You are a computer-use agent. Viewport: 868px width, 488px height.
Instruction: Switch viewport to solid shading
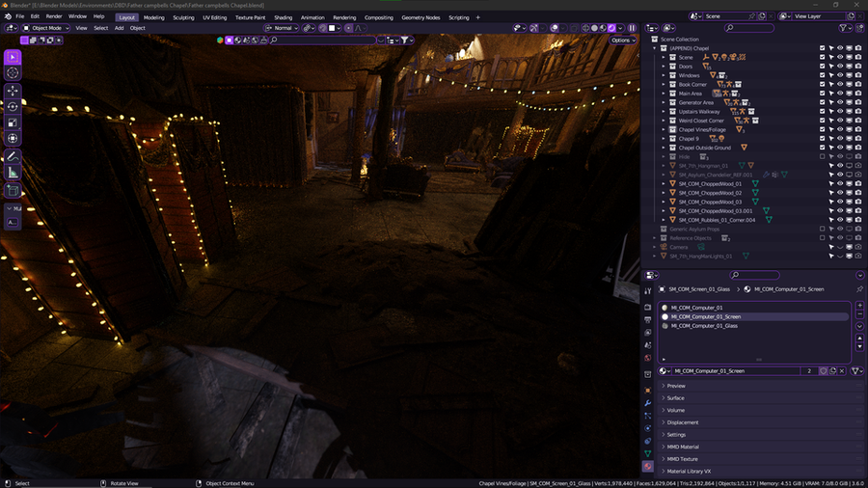coord(594,28)
